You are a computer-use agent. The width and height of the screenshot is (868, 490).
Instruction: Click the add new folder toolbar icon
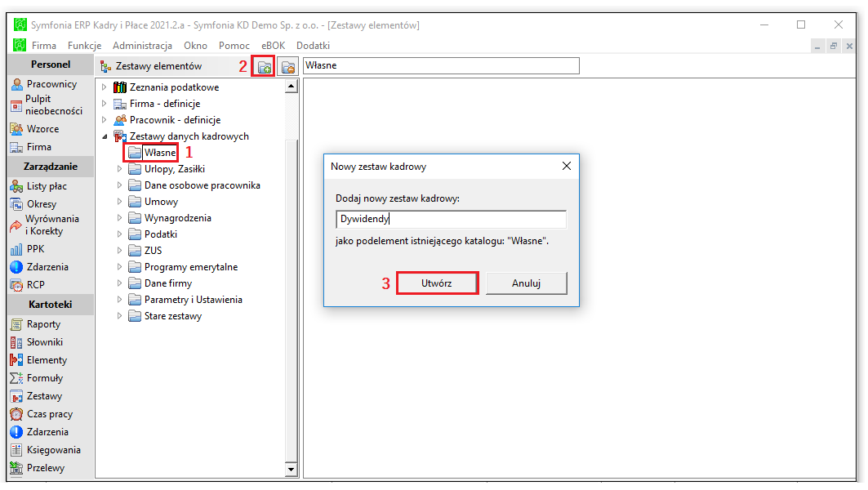[265, 67]
